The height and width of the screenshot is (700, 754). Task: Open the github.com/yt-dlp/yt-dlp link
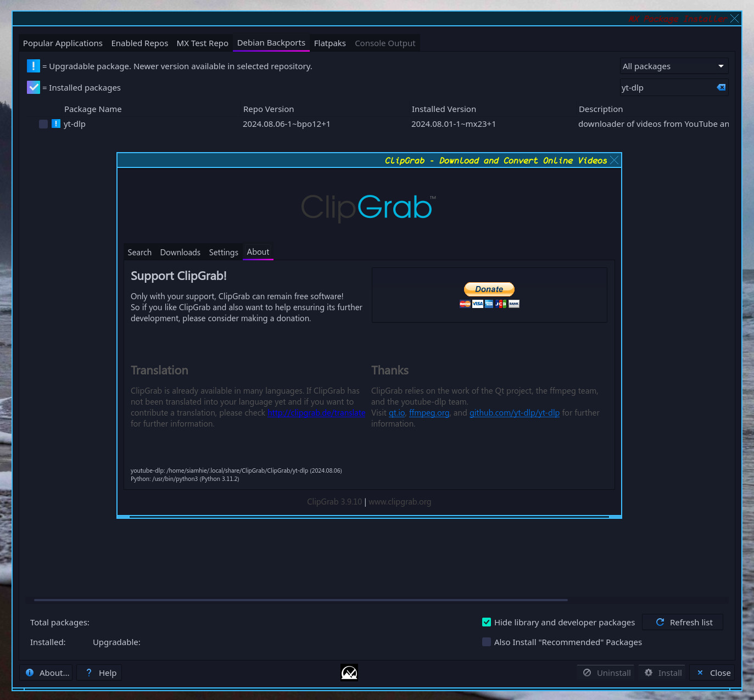click(515, 413)
